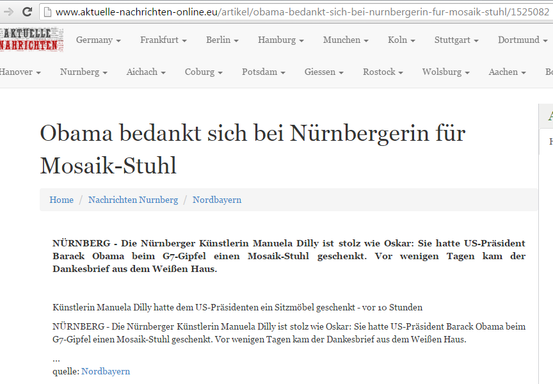The height and width of the screenshot is (384, 553).
Task: Open the Munchen dropdown
Action: [x=346, y=40]
